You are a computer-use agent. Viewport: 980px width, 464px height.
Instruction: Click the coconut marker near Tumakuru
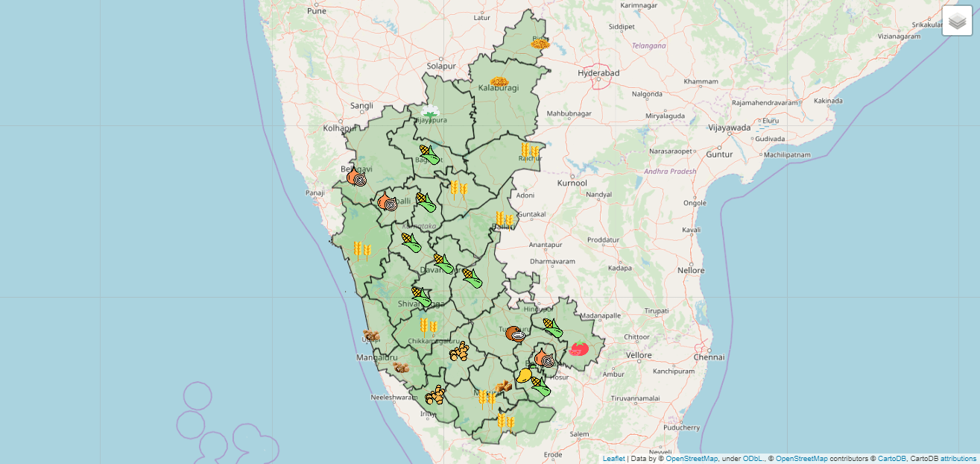[516, 333]
